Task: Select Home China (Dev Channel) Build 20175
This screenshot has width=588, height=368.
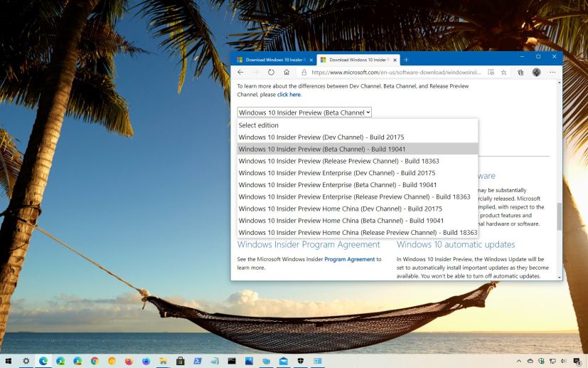Action: click(x=358, y=209)
